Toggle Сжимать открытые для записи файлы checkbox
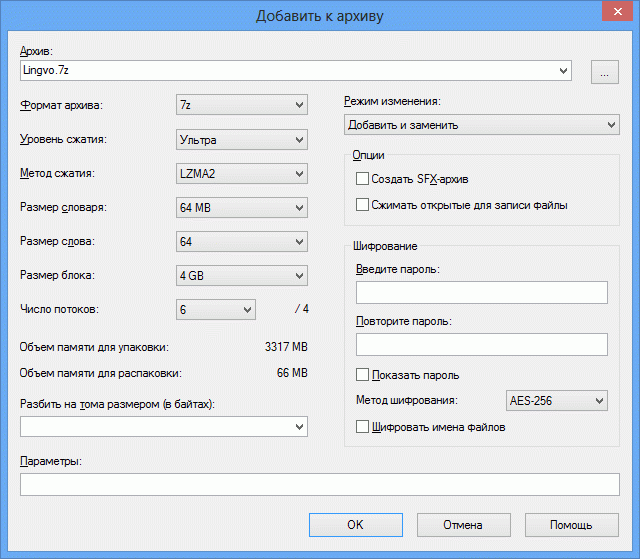The width and height of the screenshot is (640, 559). (363, 205)
